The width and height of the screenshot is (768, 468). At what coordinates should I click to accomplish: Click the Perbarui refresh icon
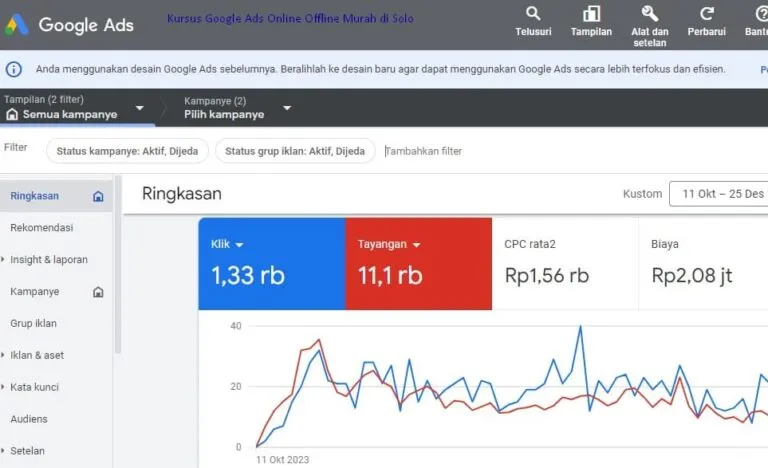706,14
